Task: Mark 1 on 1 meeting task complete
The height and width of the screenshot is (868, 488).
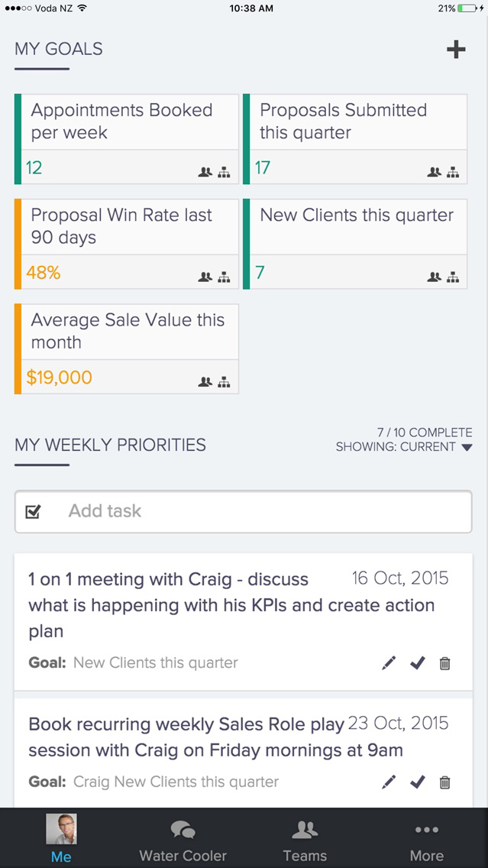Action: click(x=418, y=662)
